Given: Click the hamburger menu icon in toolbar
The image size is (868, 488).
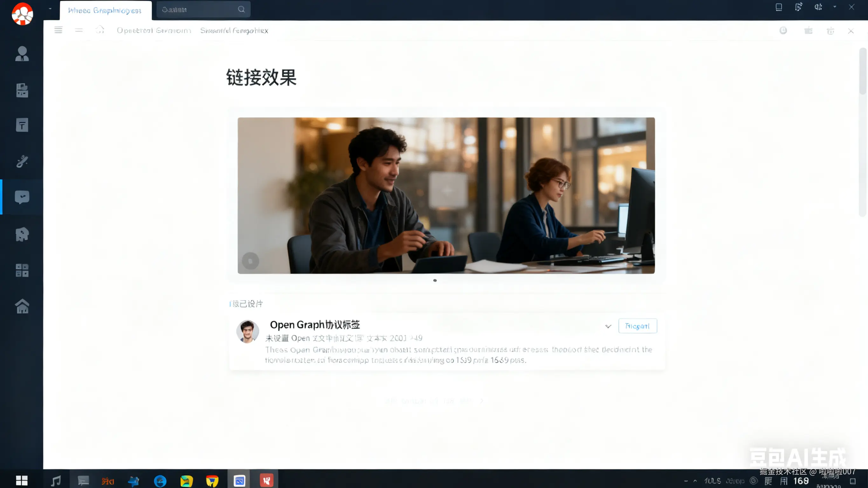Looking at the screenshot, I should click(58, 30).
